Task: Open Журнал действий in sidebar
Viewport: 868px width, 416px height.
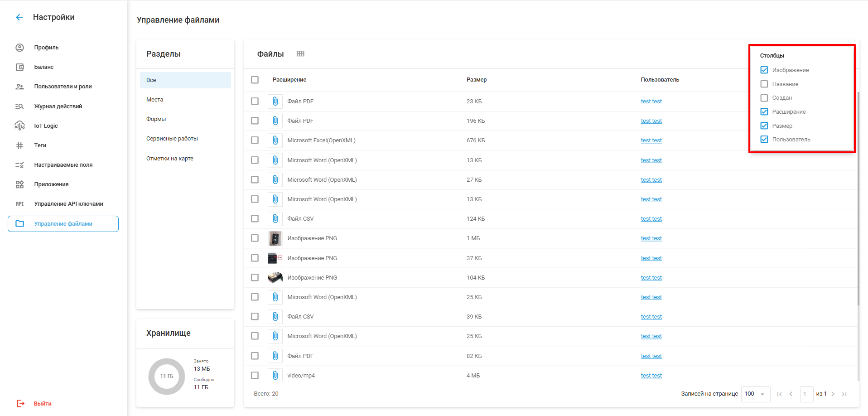Action: (x=58, y=106)
